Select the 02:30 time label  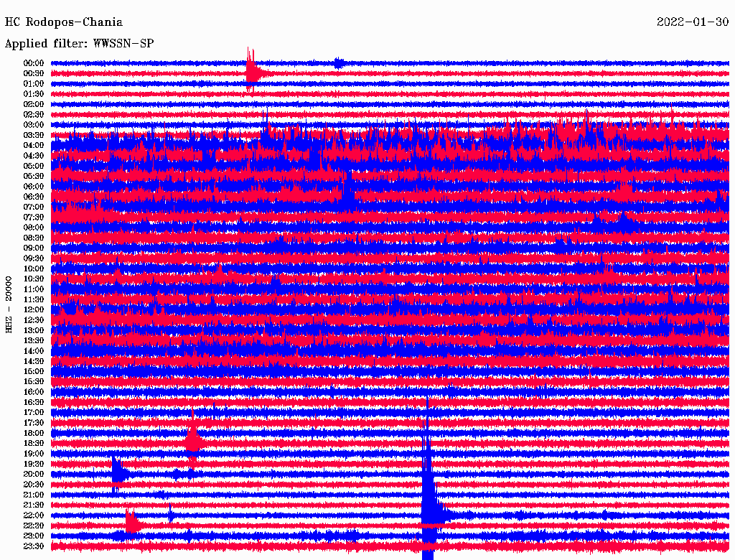coord(33,114)
